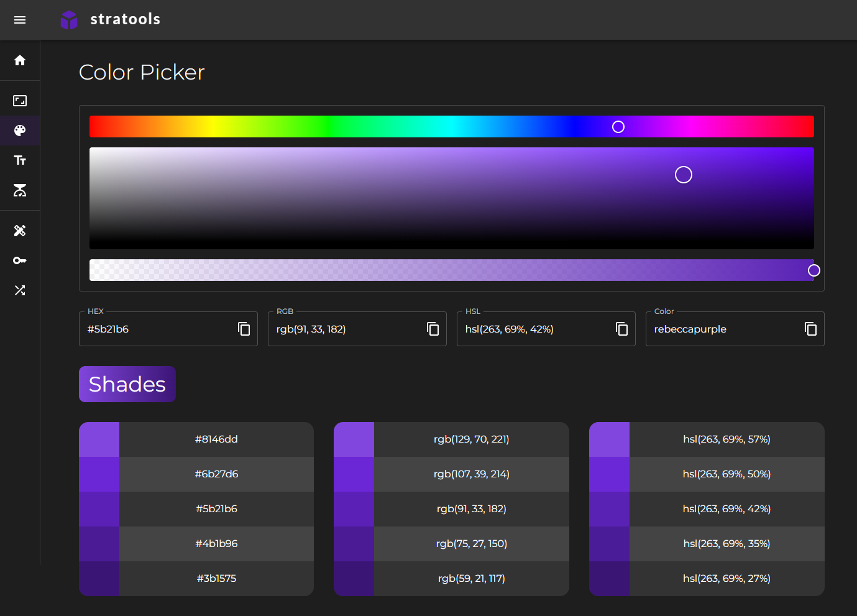
Task: Click the swatch beside hsl(263, 69%, 27%)
Action: 609,579
